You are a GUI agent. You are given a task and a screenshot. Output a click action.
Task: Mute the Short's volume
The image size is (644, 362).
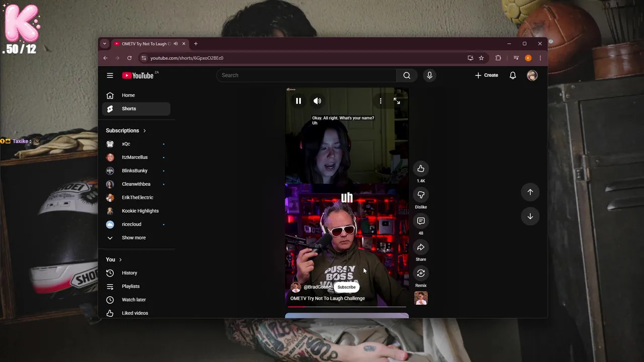click(317, 101)
